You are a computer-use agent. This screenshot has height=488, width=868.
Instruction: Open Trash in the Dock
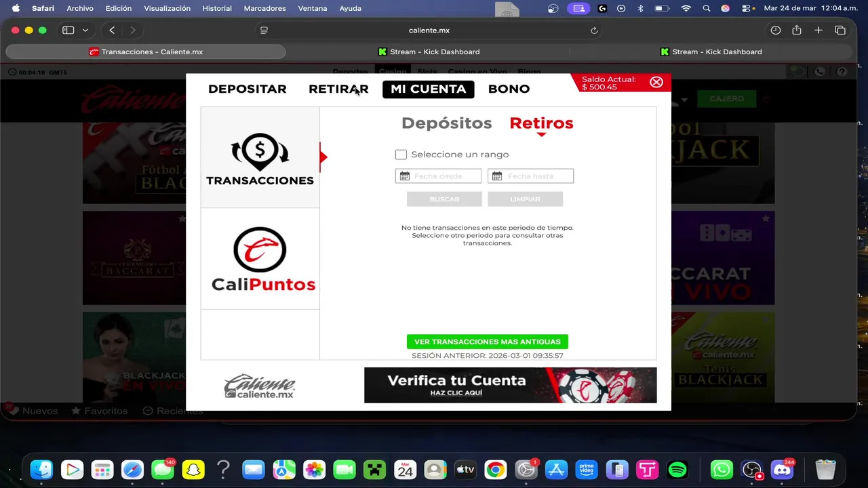(825, 470)
